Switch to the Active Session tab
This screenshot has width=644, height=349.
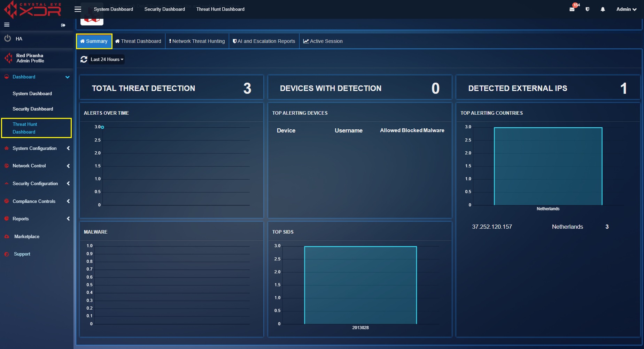(323, 41)
